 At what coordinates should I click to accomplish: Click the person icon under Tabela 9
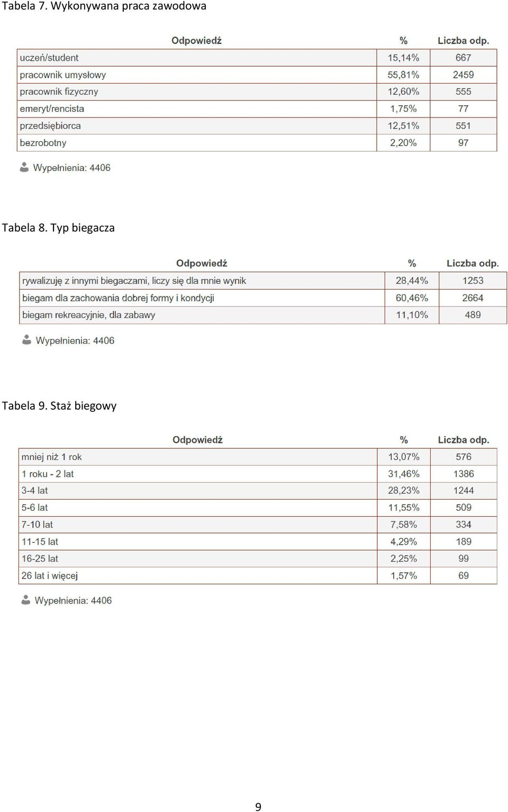[25, 600]
